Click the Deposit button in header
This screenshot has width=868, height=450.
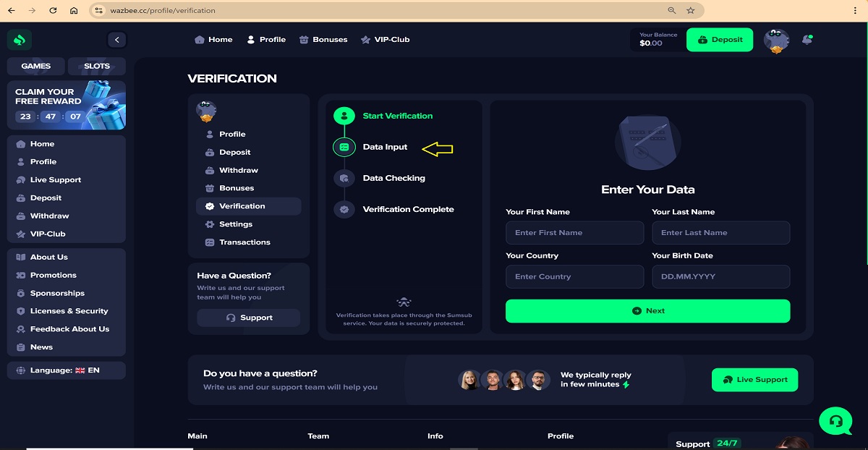(720, 40)
